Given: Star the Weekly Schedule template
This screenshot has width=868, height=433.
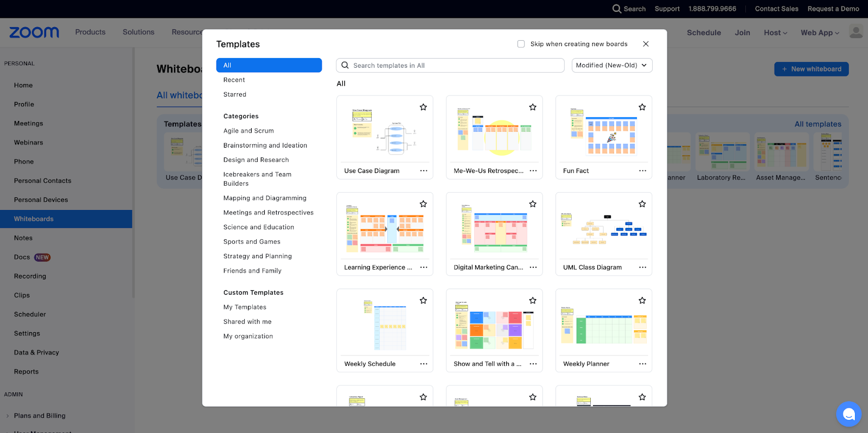Looking at the screenshot, I should (423, 301).
